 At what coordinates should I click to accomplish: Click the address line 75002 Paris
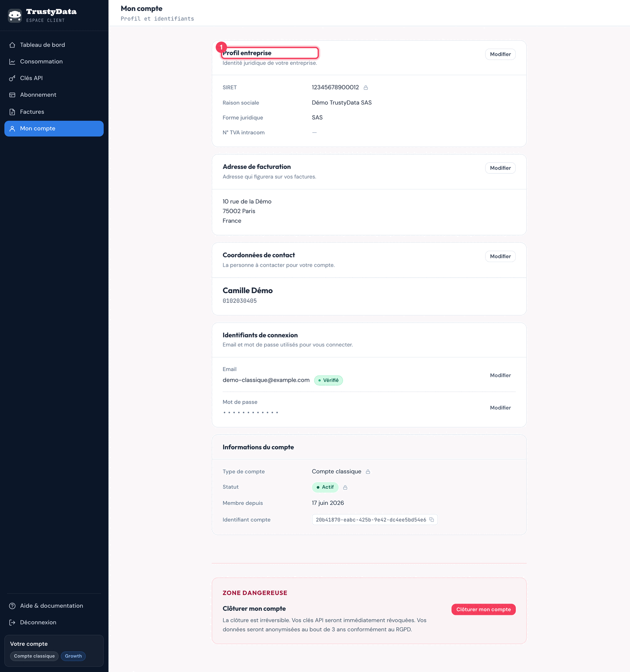pos(239,211)
